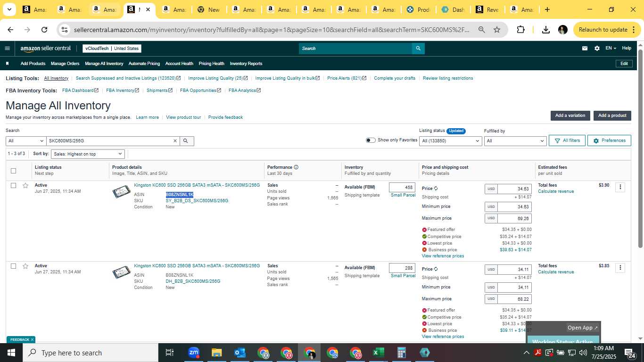
Task: Open the Fulfilled by dropdown
Action: point(515,141)
